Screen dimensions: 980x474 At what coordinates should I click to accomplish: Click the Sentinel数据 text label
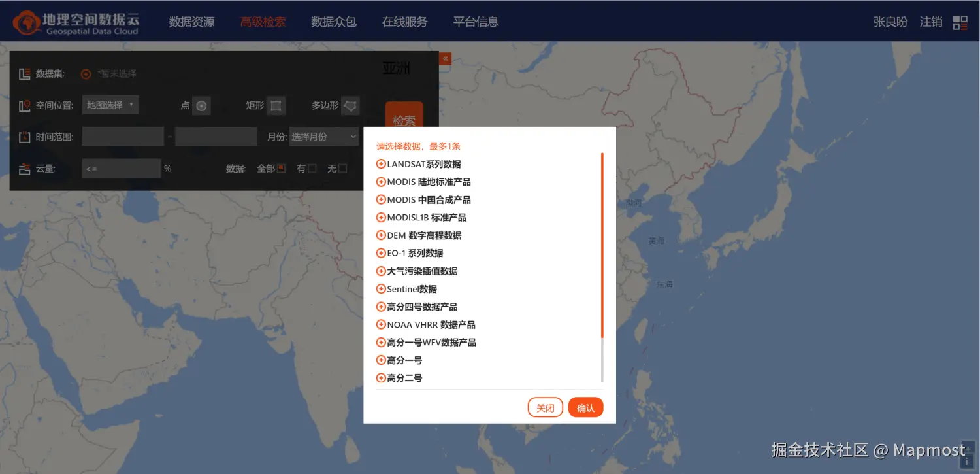pos(412,289)
